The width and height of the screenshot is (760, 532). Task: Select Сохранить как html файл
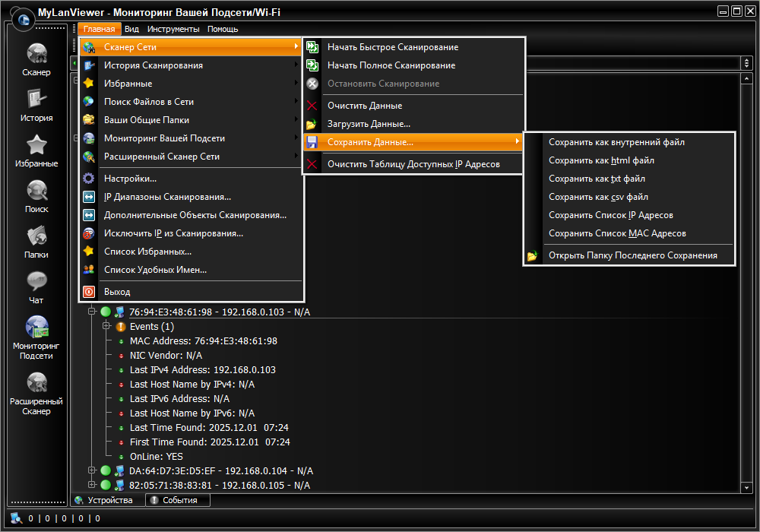coord(601,160)
